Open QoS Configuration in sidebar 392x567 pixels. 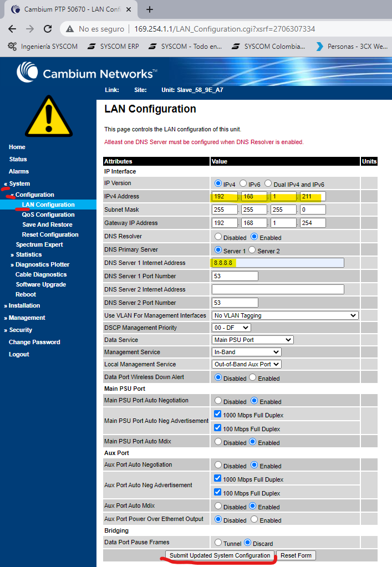[48, 214]
